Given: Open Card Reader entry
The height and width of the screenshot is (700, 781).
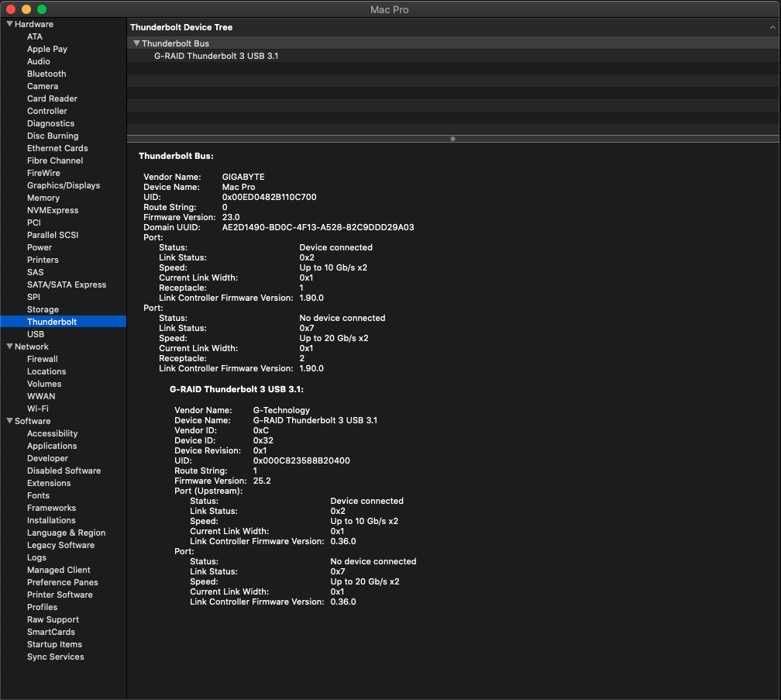Looking at the screenshot, I should tap(53, 98).
